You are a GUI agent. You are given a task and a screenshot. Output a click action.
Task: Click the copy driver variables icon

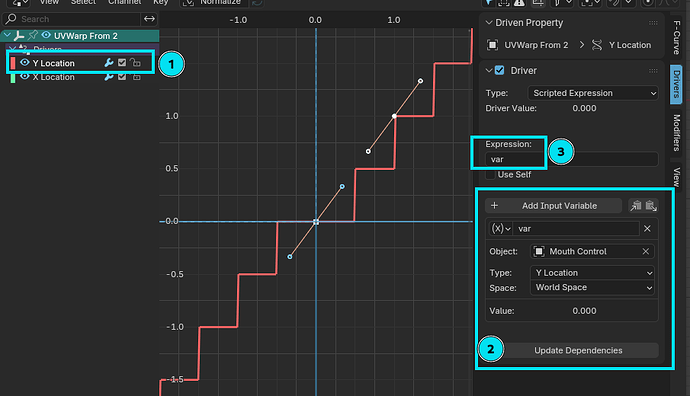click(636, 205)
